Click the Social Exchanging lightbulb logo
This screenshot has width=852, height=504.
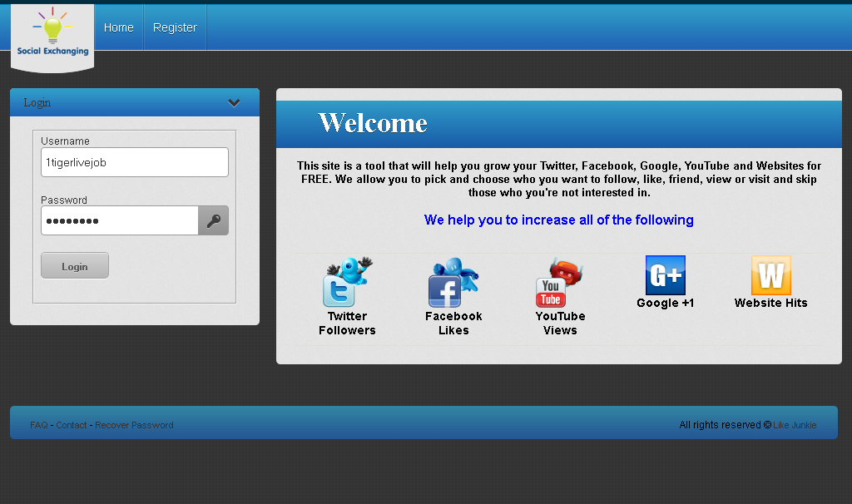coord(52,34)
